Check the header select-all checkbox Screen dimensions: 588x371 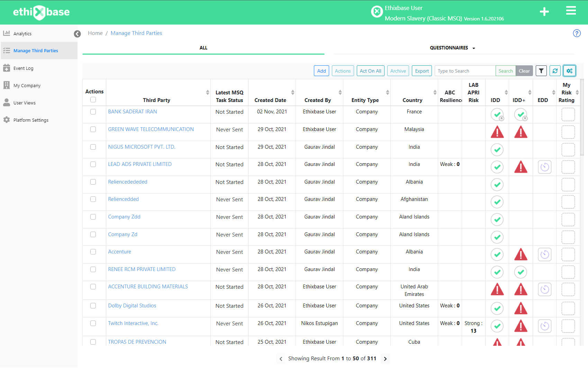click(x=93, y=100)
